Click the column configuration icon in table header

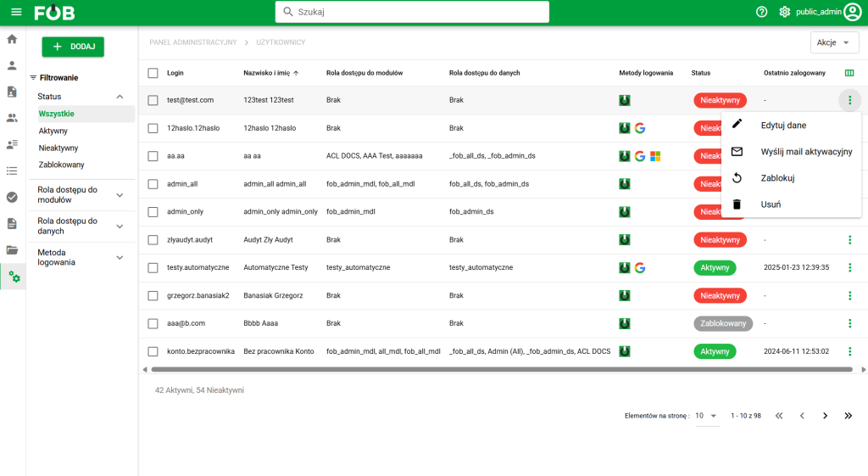[x=849, y=73]
